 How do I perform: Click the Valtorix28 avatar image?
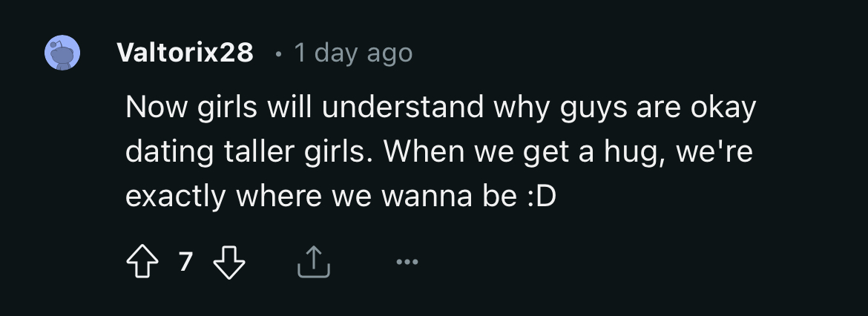coord(62,53)
